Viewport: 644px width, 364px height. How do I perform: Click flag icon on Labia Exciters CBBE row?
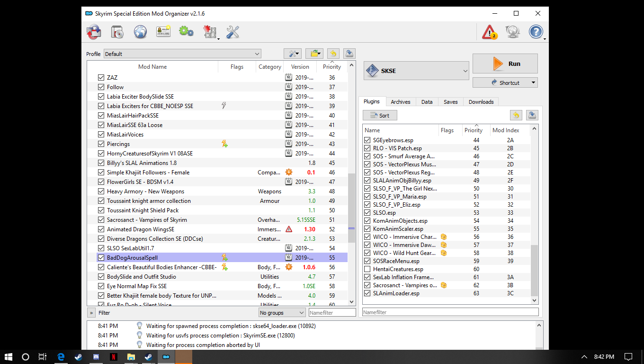(224, 106)
